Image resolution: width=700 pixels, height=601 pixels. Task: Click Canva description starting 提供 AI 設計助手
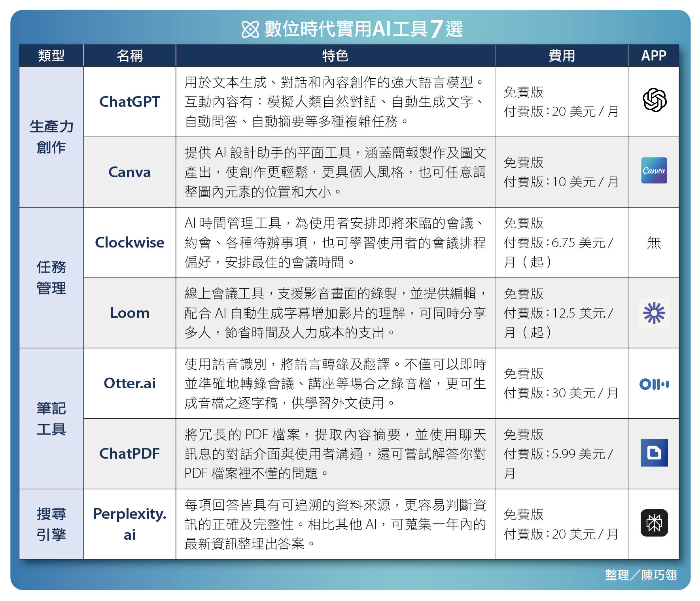[x=335, y=172]
